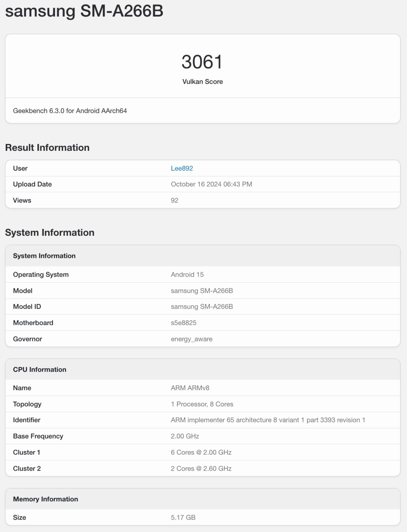Image resolution: width=407 pixels, height=532 pixels.
Task: Open the Lee892 user profile link
Action: tap(182, 168)
